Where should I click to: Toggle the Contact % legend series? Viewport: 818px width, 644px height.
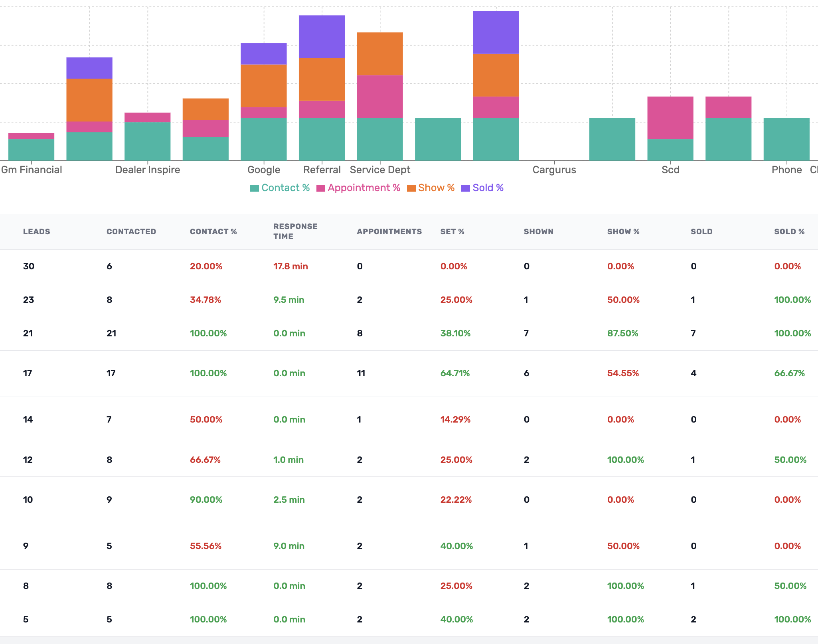click(x=285, y=188)
